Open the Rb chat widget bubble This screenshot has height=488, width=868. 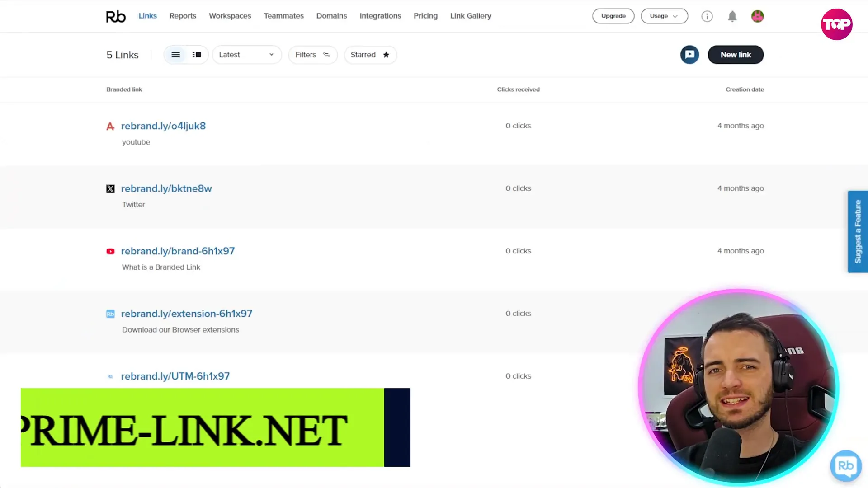(845, 465)
